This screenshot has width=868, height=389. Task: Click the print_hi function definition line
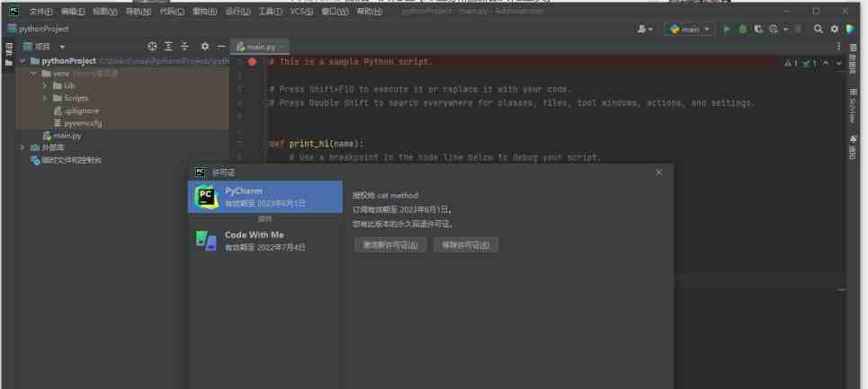click(x=317, y=144)
